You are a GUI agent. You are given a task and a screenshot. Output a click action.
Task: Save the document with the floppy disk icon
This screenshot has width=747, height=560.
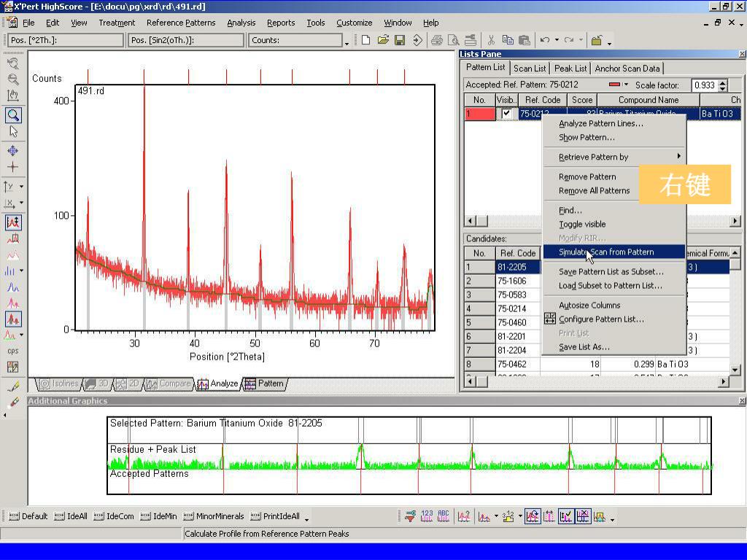point(400,40)
